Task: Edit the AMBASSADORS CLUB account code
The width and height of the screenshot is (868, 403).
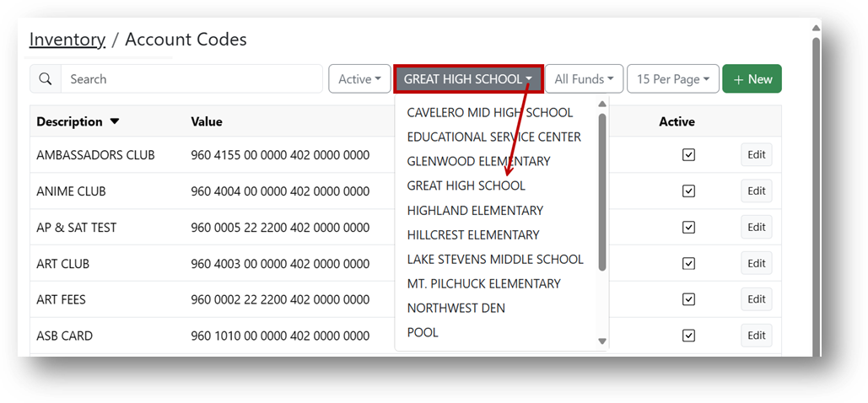Action: [x=756, y=155]
